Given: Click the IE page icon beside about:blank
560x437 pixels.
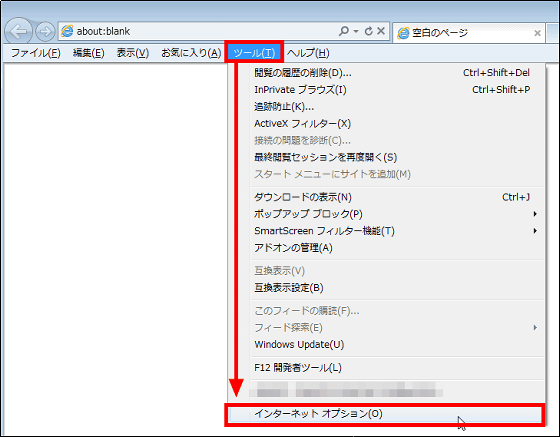Looking at the screenshot, I should click(67, 31).
